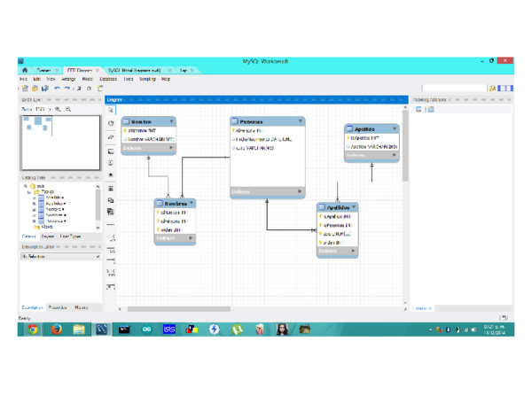Select the routine group tool
Viewport: 532px width, 411px height.
tap(111, 212)
